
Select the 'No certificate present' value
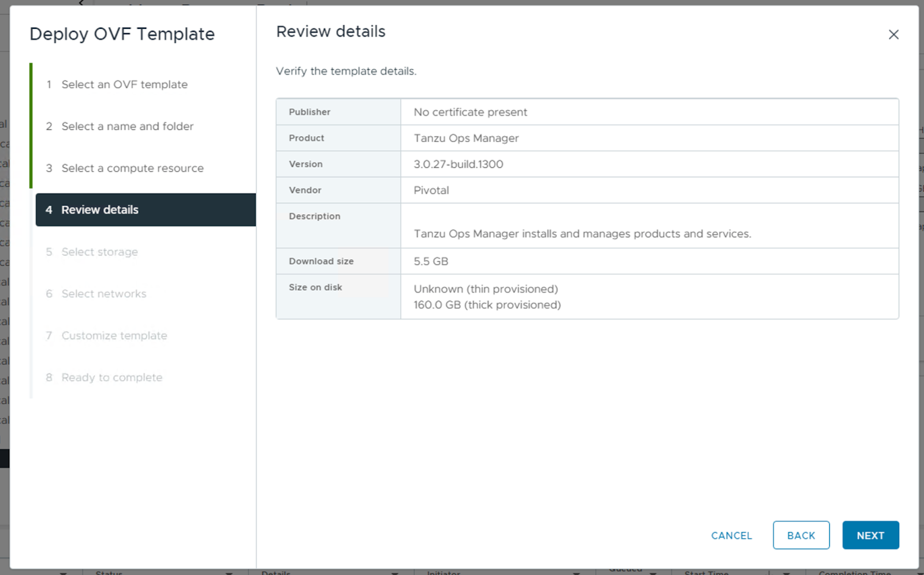tap(470, 112)
